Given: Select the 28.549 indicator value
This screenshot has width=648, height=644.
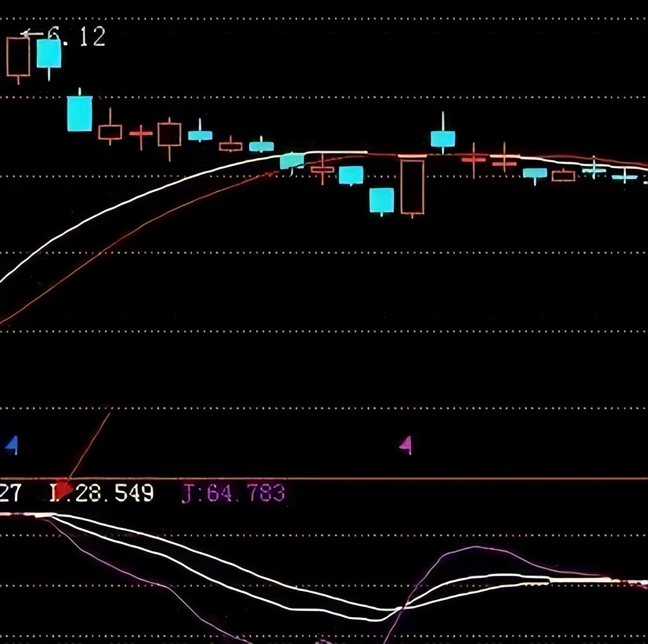Looking at the screenshot, I should 114,493.
